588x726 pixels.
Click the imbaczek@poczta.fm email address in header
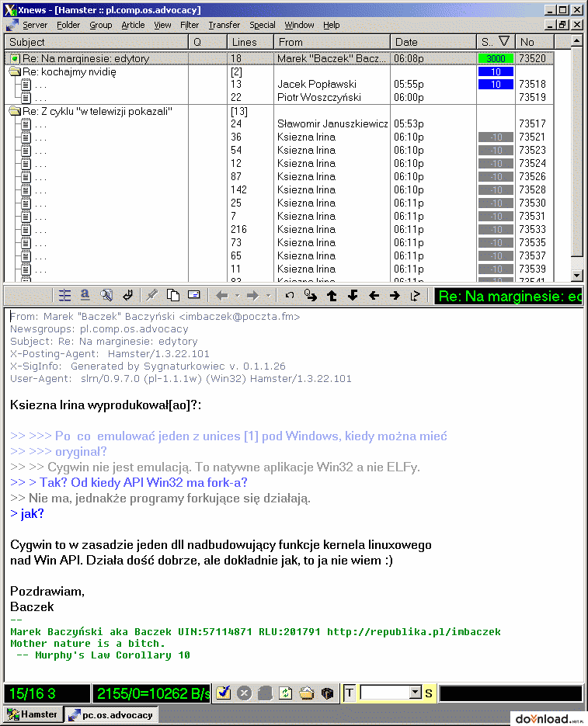(x=239, y=316)
